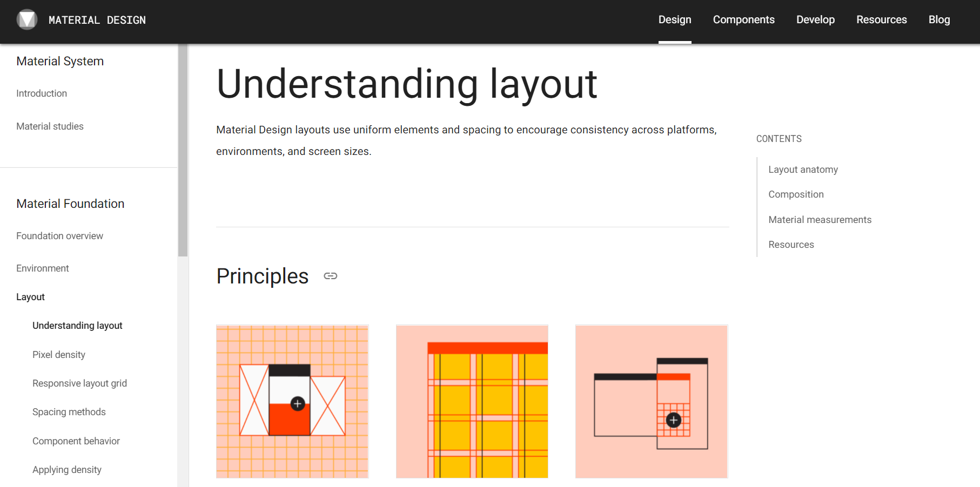This screenshot has height=487, width=980.
Task: Open Component behavior sidebar item
Action: 76,441
